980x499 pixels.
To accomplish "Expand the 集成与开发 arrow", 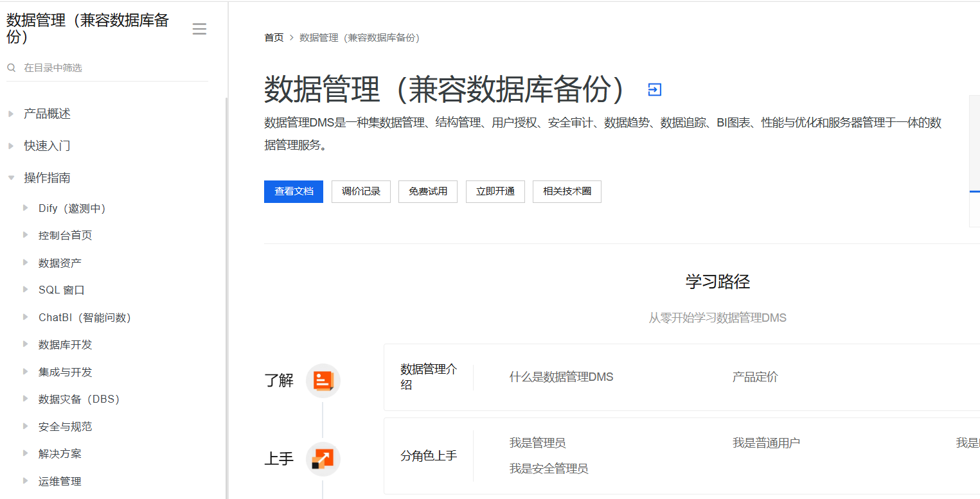I will [x=26, y=372].
